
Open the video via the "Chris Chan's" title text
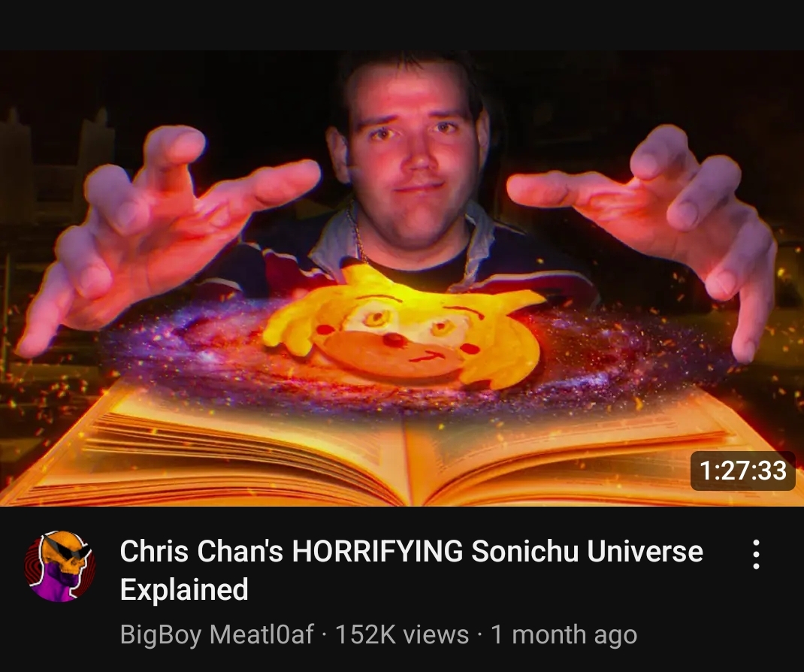coord(201,551)
